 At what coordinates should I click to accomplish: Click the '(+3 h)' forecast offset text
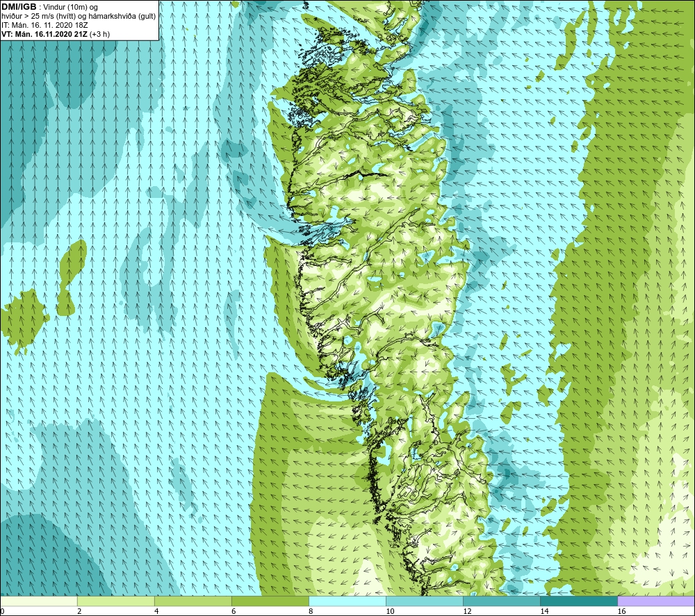click(x=99, y=34)
